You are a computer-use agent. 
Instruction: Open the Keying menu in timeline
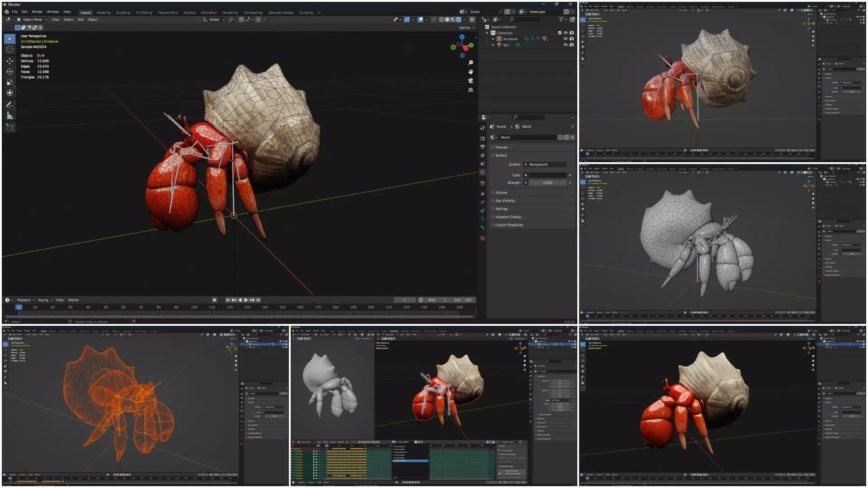click(x=45, y=300)
